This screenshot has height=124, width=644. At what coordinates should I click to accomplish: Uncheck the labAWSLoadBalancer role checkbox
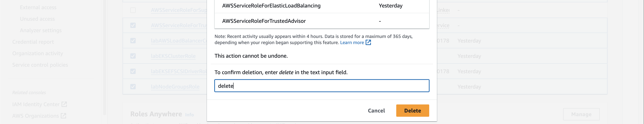click(133, 41)
